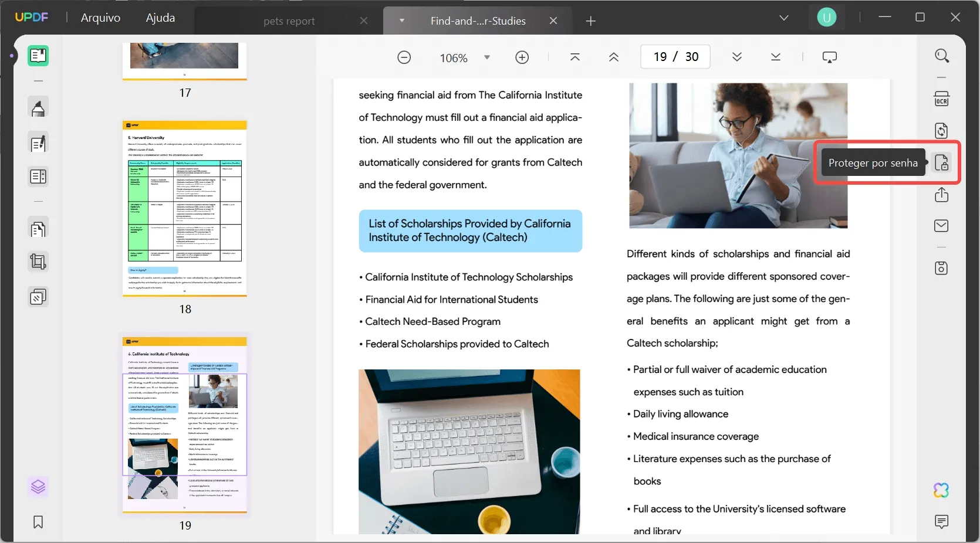Viewport: 980px width, 543px height.
Task: Select the highlighter Comment mode icon
Action: pyautogui.click(x=38, y=108)
